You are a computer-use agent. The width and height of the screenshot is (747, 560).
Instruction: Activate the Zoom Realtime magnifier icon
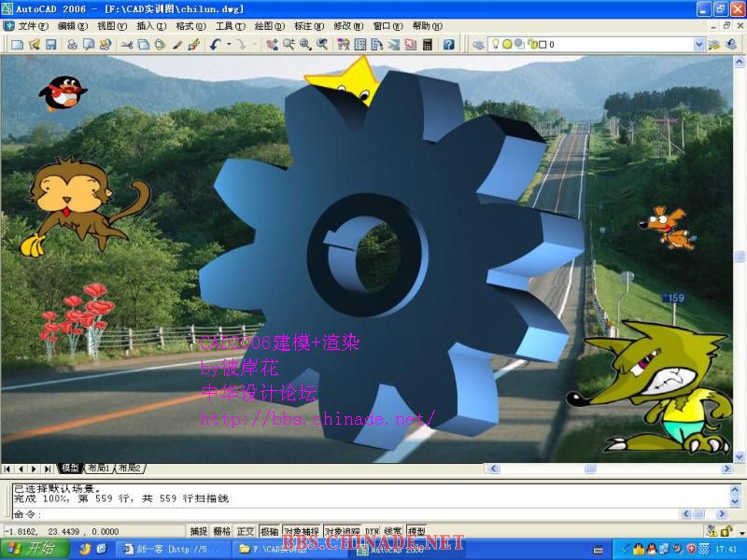click(289, 44)
